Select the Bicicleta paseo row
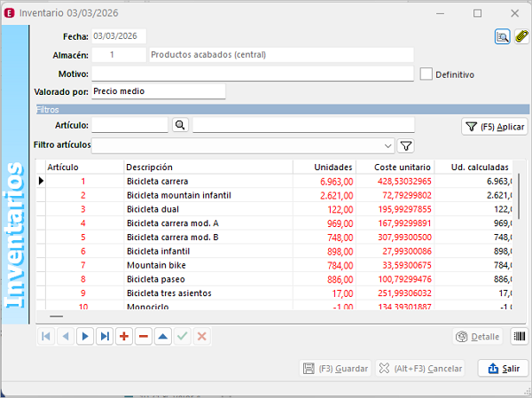The width and height of the screenshot is (532, 398). click(x=274, y=279)
